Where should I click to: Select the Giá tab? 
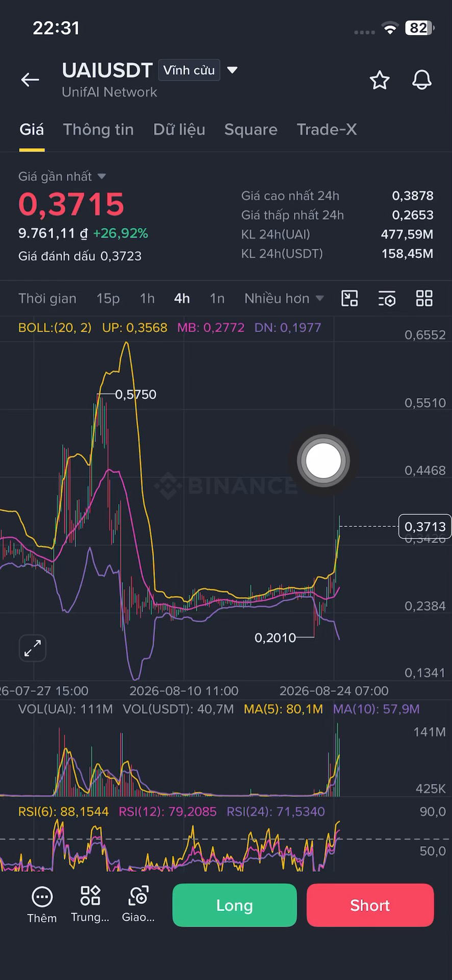pyautogui.click(x=32, y=130)
